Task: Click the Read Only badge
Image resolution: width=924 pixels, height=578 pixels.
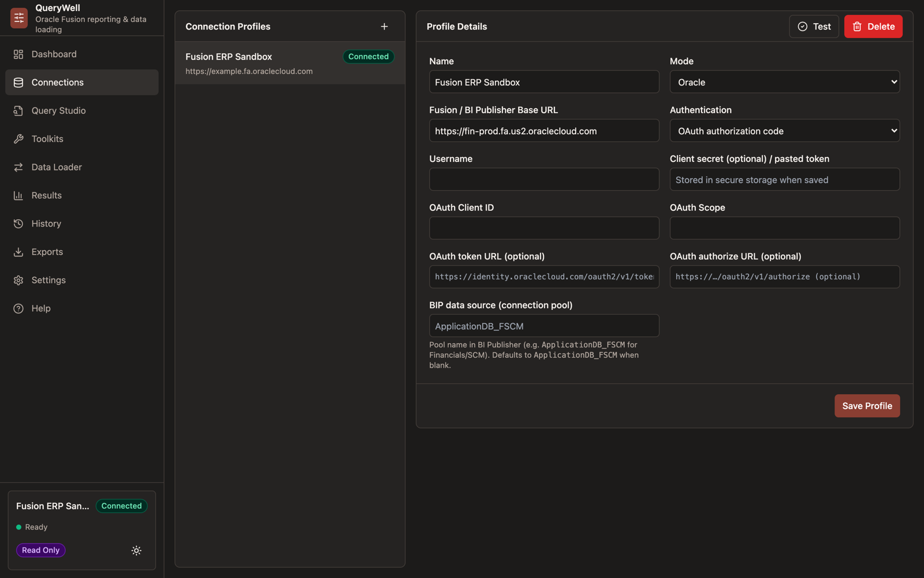Action: 40,550
